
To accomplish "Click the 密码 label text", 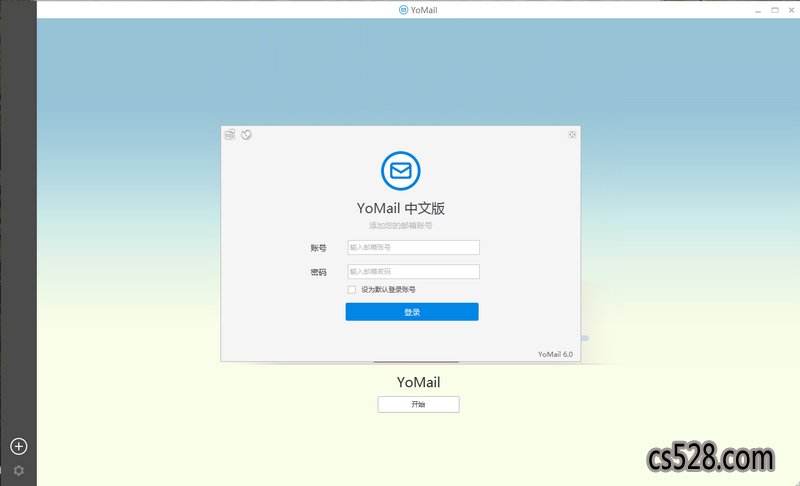I will tap(318, 272).
